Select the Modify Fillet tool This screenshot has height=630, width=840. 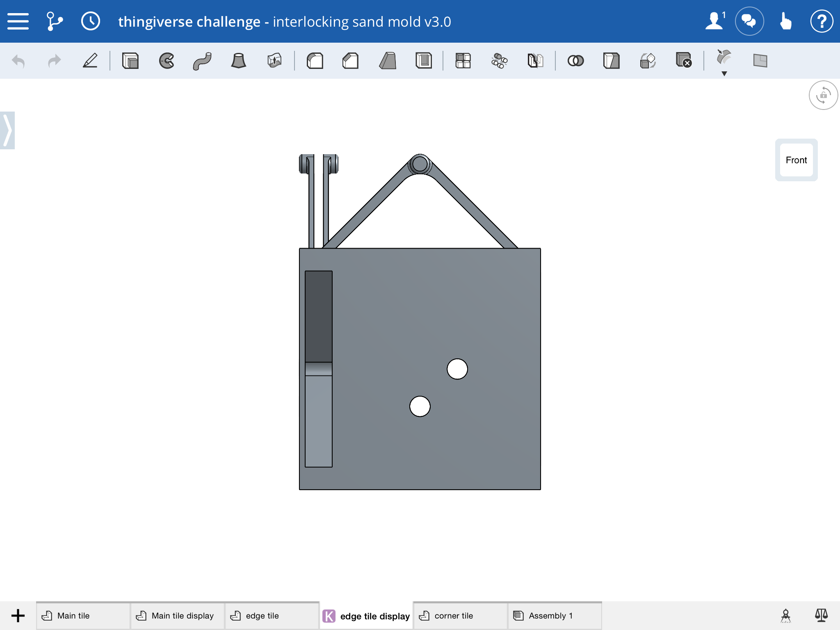(724, 57)
